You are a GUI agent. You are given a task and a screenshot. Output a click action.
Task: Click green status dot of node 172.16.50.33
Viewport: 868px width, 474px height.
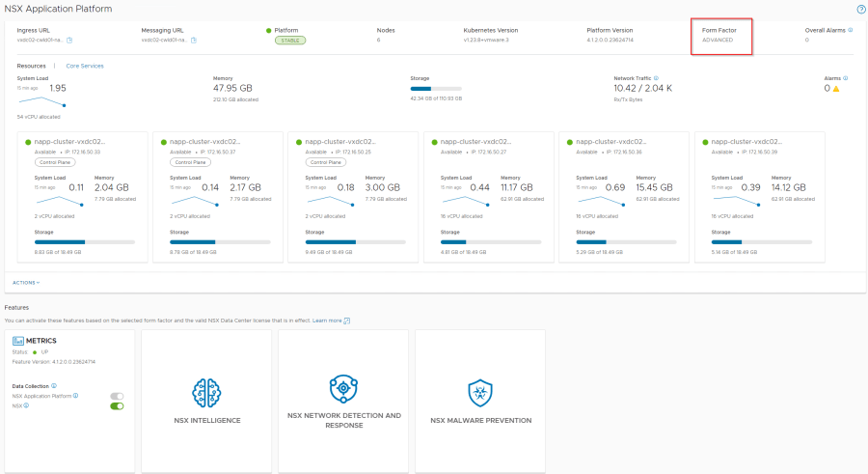click(28, 142)
